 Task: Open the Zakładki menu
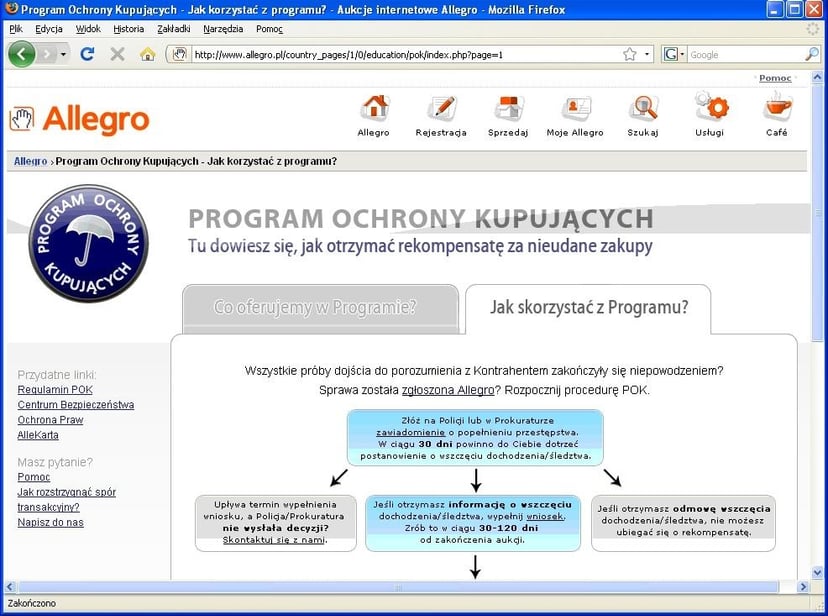[174, 29]
